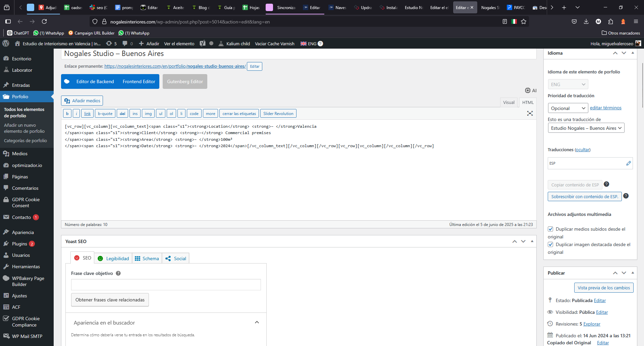Toggle the Publicar panel triangle
Image resolution: width=644 pixels, height=346 pixels.
pos(633,273)
